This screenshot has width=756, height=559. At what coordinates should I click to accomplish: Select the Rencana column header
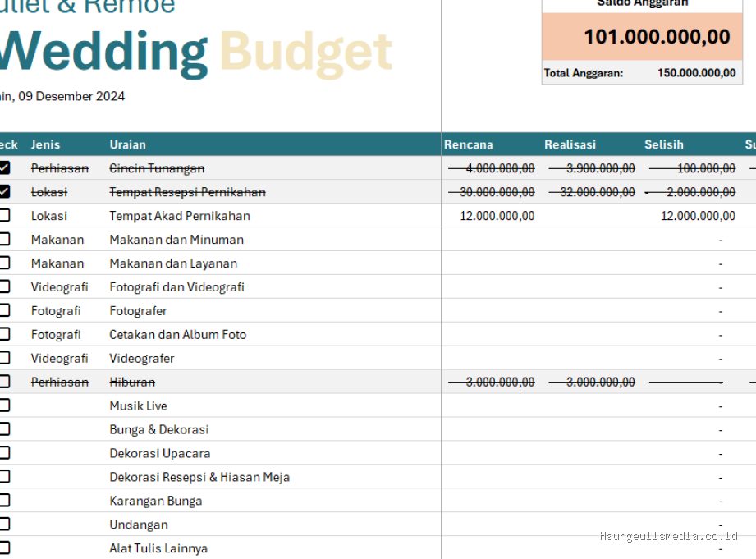click(x=468, y=144)
